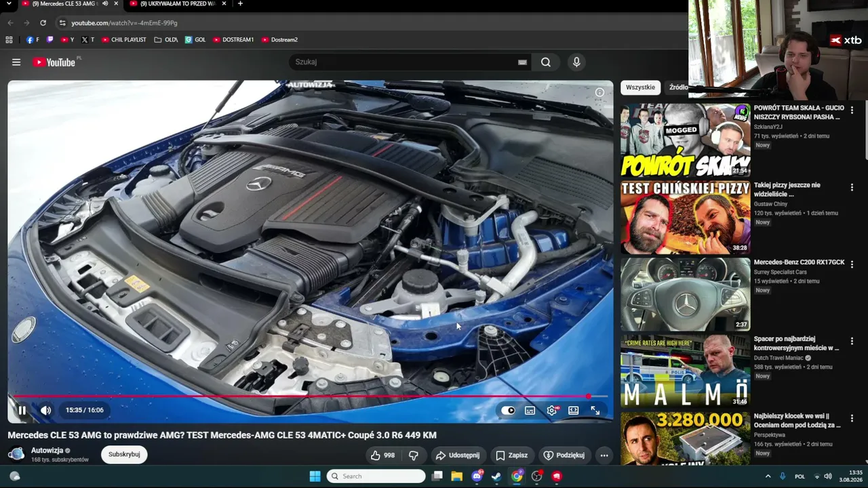Start voice search with microphone icon
The height and width of the screenshot is (488, 868).
point(576,62)
